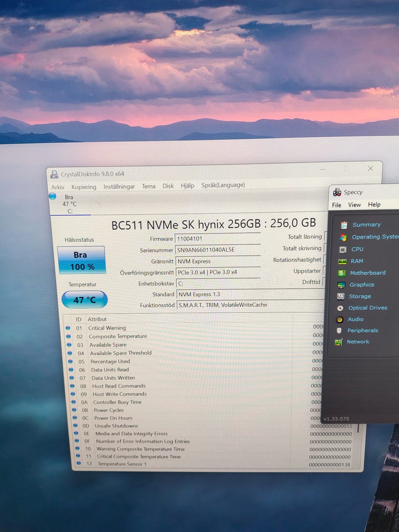Select Storage in the Speccy sidebar
Viewport: 399px width, 532px height.
(x=360, y=296)
